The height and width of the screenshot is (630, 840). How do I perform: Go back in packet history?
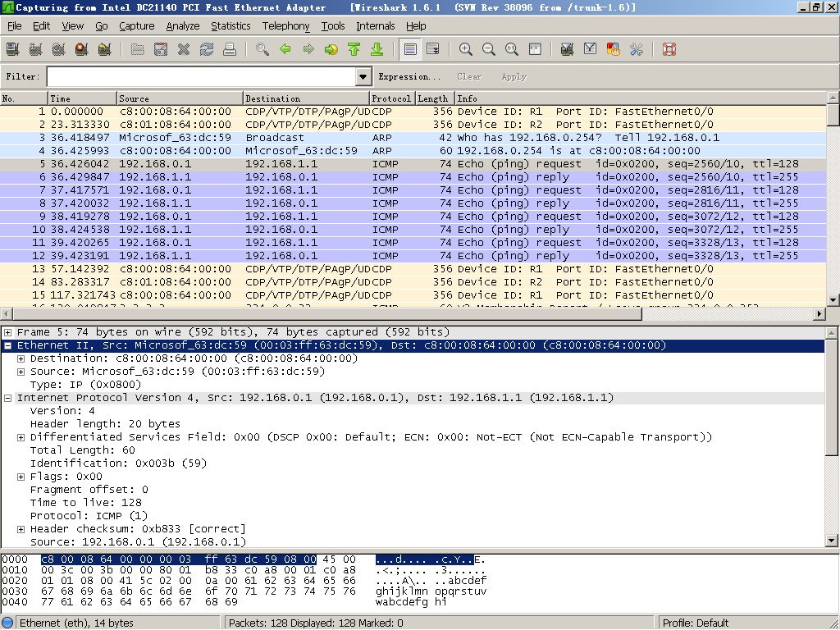[x=285, y=49]
